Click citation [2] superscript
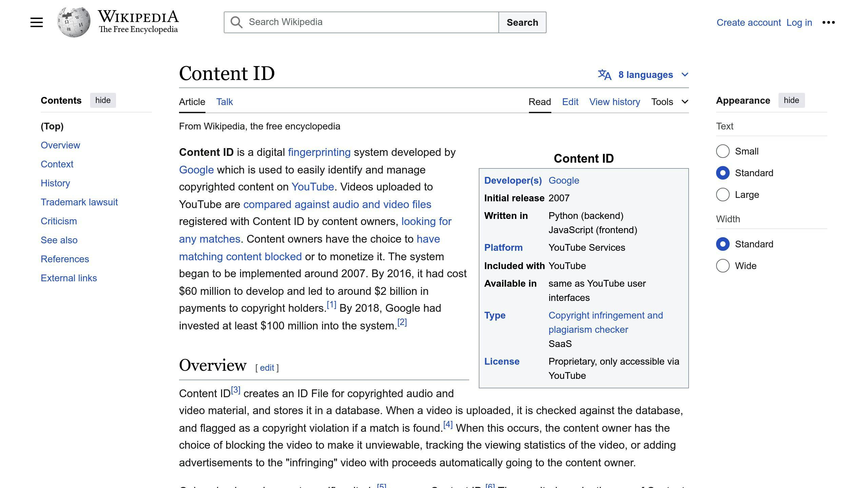Screen dimensions: 868x488 (x=402, y=322)
